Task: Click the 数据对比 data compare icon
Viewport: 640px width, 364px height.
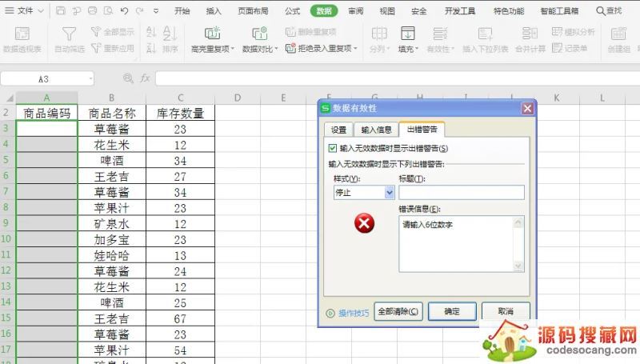Action: click(x=259, y=34)
